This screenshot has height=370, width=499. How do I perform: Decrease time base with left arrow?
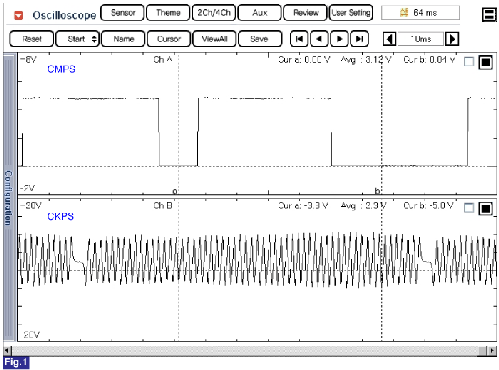pyautogui.click(x=389, y=39)
